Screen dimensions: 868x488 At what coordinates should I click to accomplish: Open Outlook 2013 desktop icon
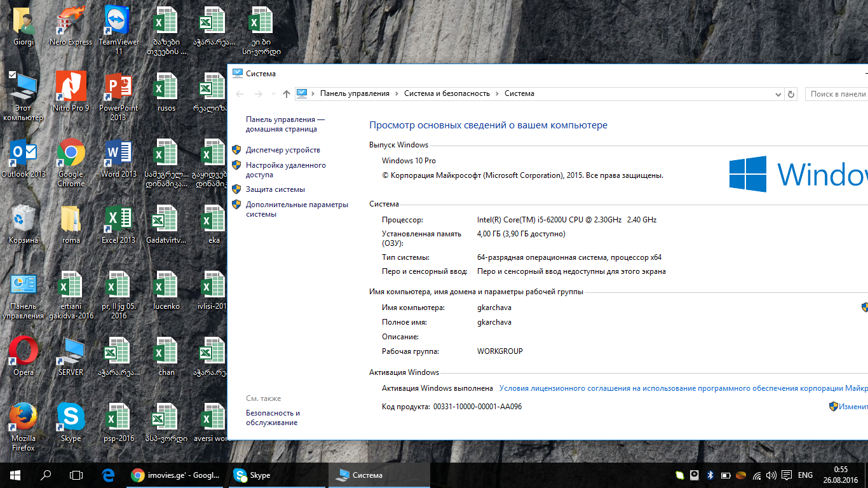[24, 158]
